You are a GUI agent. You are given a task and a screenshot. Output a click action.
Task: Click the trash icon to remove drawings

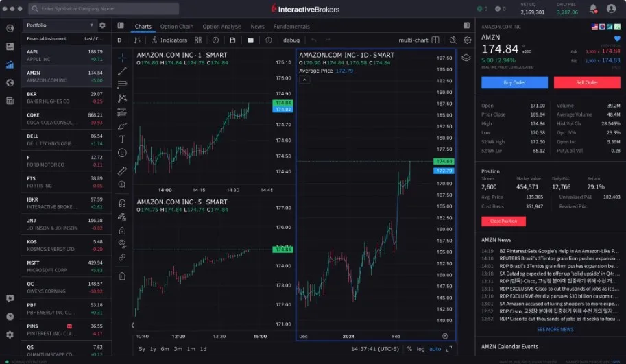click(122, 276)
